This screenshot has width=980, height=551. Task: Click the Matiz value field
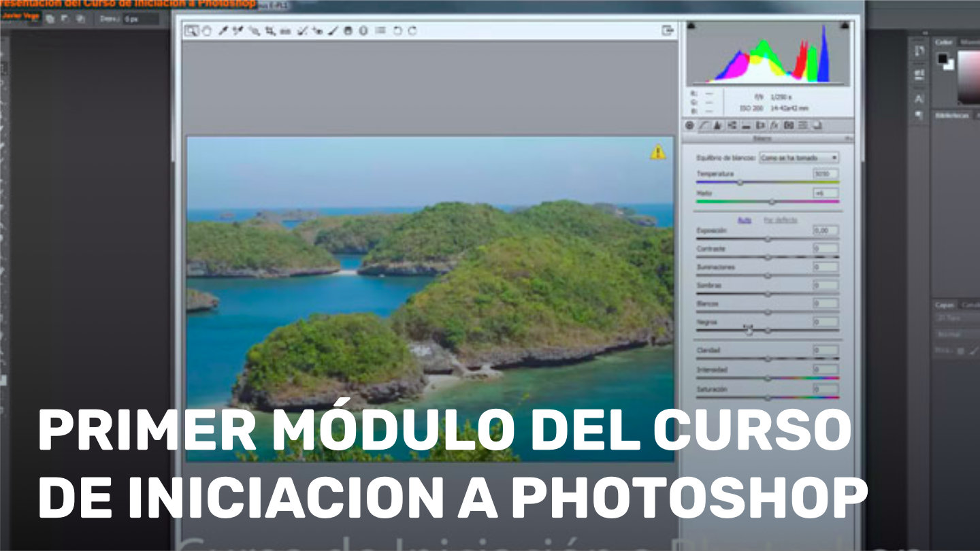pyautogui.click(x=826, y=193)
